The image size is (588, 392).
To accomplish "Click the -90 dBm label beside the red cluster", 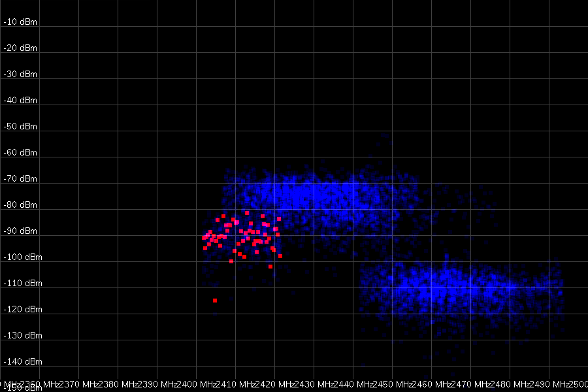I will coord(22,231).
